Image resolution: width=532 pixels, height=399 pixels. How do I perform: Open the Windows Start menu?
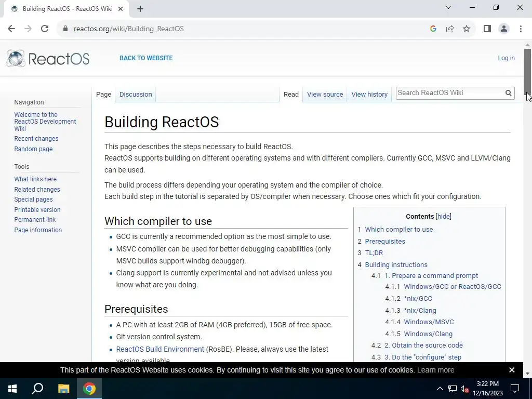[x=12, y=389]
